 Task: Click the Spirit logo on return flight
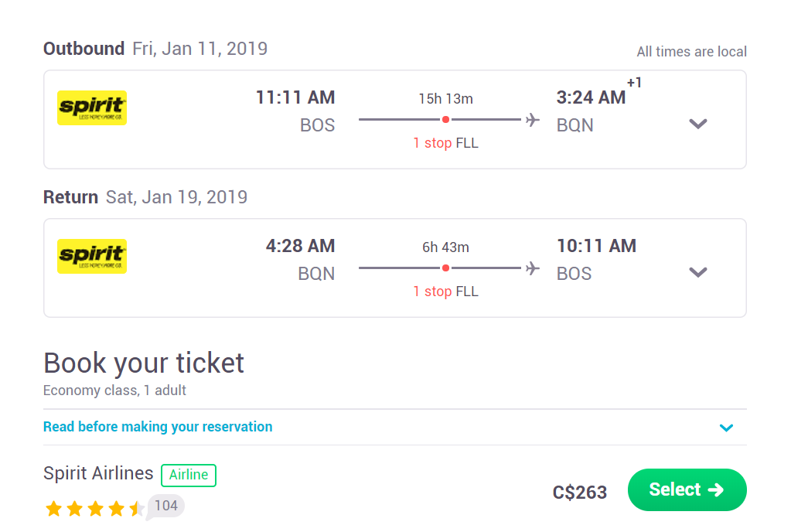point(92,256)
